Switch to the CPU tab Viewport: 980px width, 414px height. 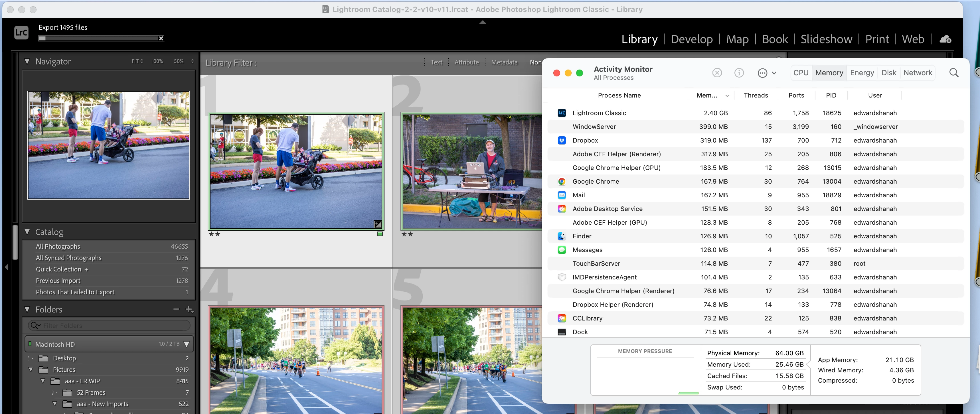[800, 73]
